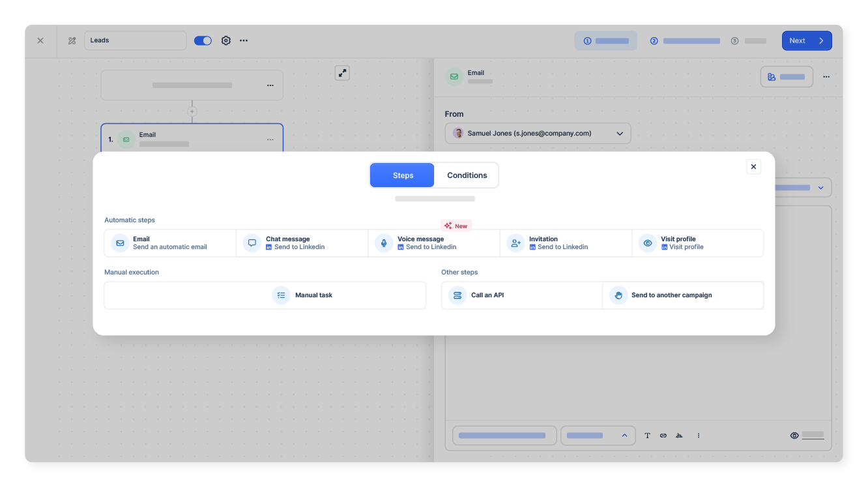Expand the canvas with the fullscreen arrows icon
Viewport: 868px width, 487px height.
pos(342,72)
